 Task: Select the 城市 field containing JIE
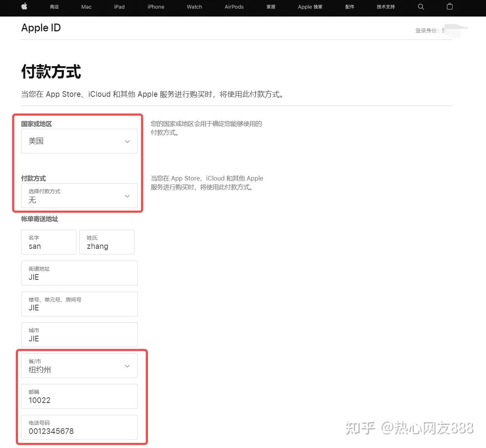(x=79, y=335)
